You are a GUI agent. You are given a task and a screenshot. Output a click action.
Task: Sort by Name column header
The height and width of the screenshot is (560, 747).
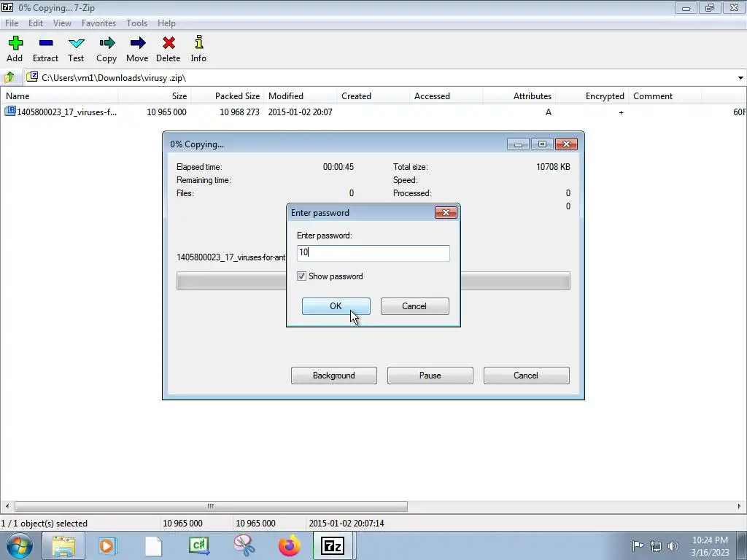click(59, 96)
